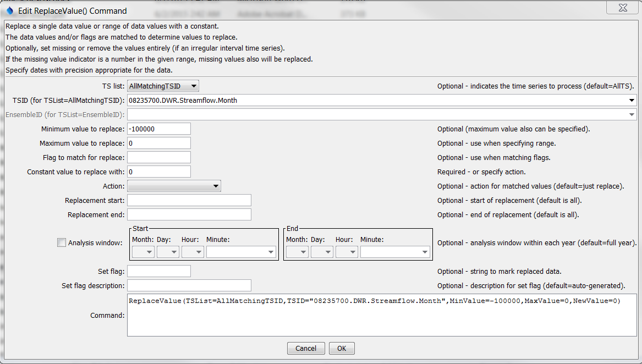Focus the Flag to match for replace field

click(159, 157)
